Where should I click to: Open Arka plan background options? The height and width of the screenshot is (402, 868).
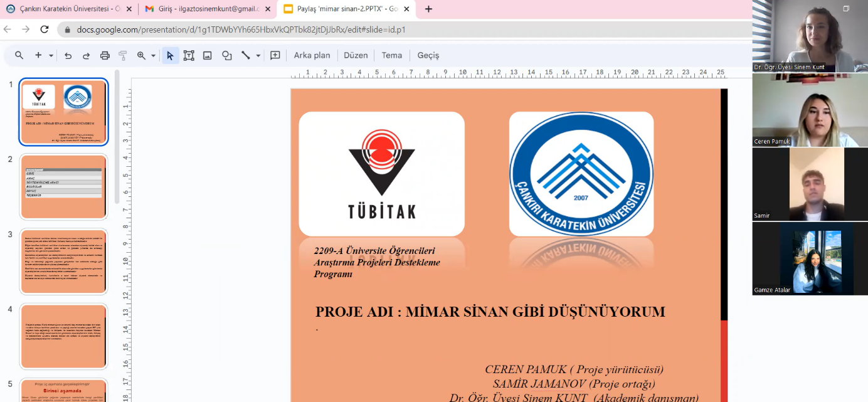tap(312, 55)
